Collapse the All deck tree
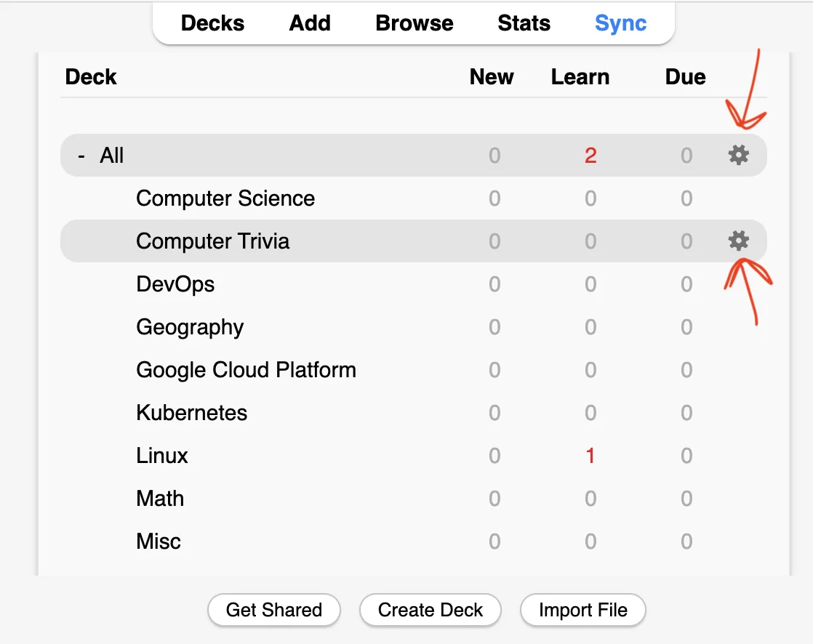This screenshot has height=644, width=813. pos(81,156)
